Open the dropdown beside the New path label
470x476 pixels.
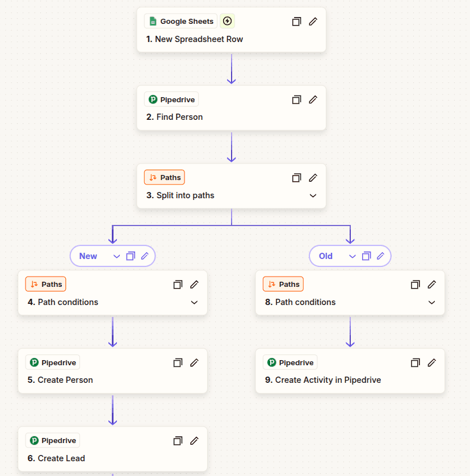[x=117, y=256]
